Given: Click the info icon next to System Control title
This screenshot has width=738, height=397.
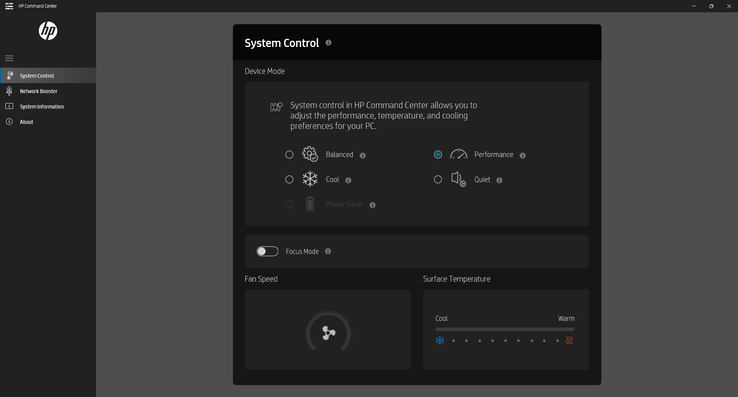Looking at the screenshot, I should coord(329,43).
